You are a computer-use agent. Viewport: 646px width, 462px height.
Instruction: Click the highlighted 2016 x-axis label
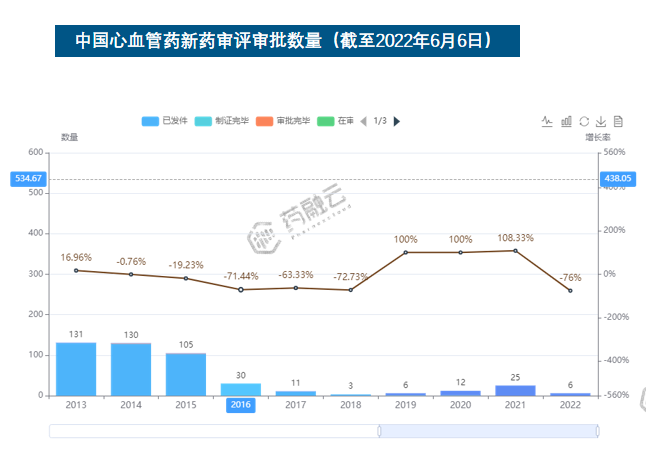pos(241,405)
